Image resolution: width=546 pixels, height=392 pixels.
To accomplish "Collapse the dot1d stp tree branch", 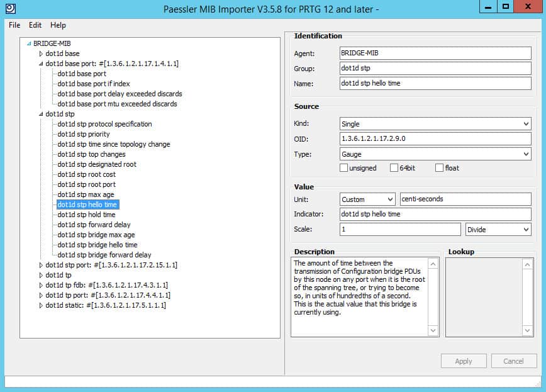I will (41, 114).
